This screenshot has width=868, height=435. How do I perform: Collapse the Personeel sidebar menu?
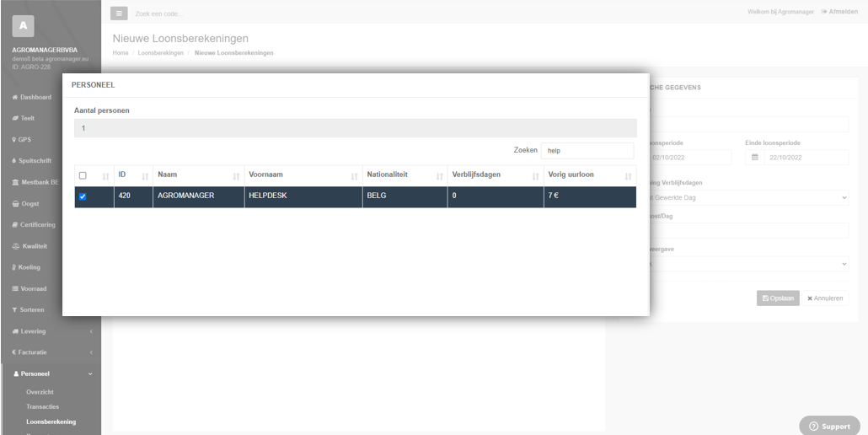(51, 374)
